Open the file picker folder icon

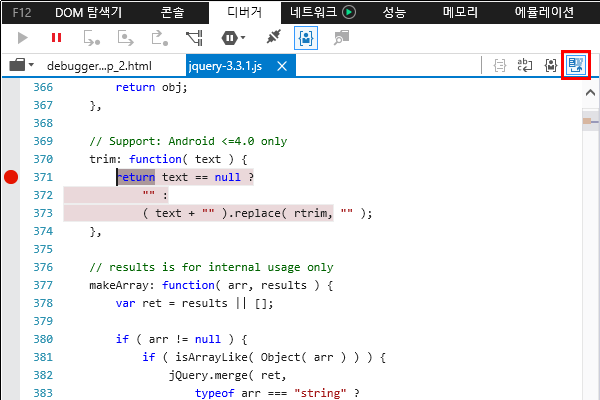(17, 65)
